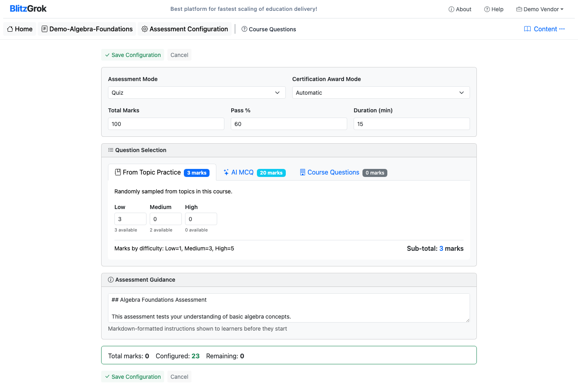Click the Duration (min) input field

412,124
